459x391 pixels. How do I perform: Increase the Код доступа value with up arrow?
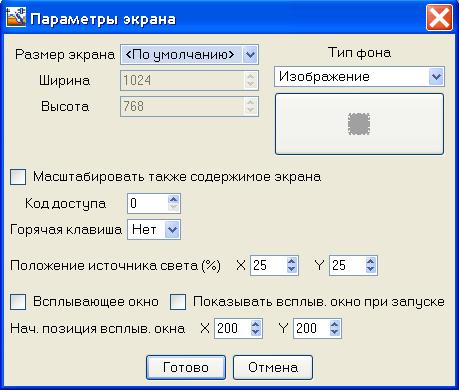tap(173, 199)
